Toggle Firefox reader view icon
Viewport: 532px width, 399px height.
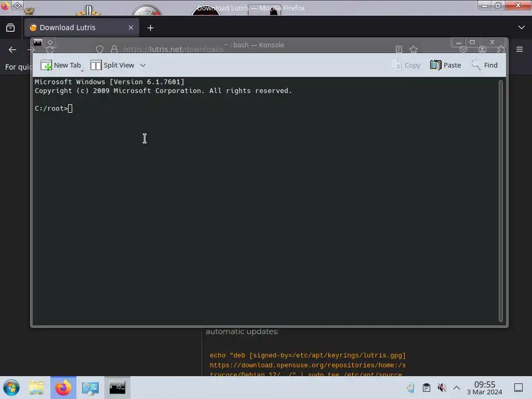(x=399, y=49)
